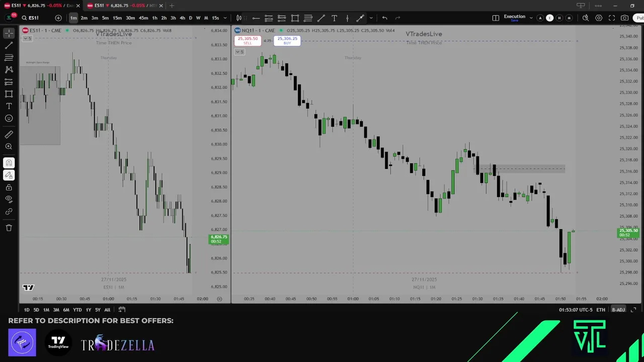
Task: Enter fullscreen mode
Action: pyautogui.click(x=612, y=18)
